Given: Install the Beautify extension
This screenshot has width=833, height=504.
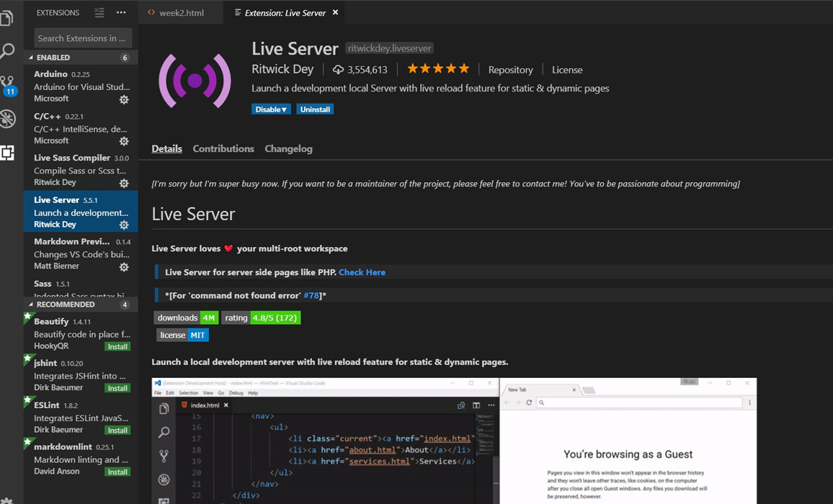Looking at the screenshot, I should 117,346.
